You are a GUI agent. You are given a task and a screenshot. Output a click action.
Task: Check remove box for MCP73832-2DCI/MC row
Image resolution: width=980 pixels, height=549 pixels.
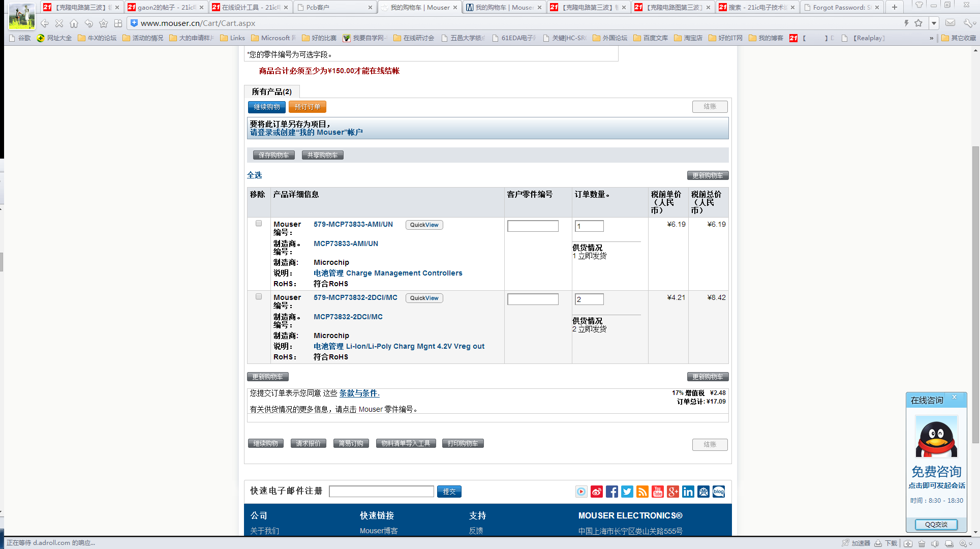click(x=259, y=296)
